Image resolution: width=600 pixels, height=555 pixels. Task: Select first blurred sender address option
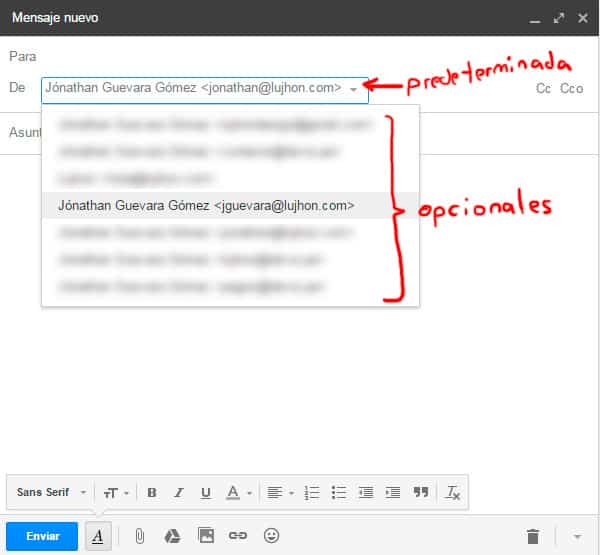point(230,125)
